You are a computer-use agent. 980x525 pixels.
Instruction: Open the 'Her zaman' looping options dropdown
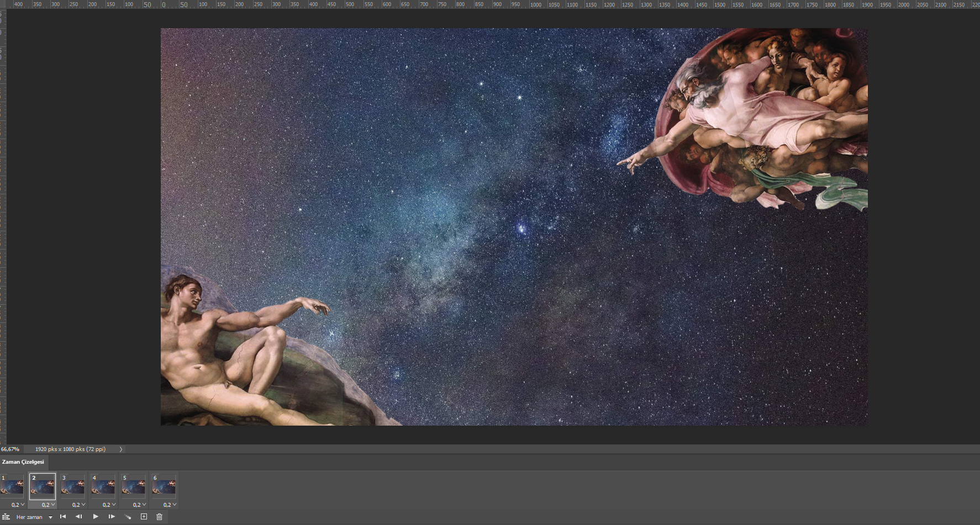tap(34, 517)
